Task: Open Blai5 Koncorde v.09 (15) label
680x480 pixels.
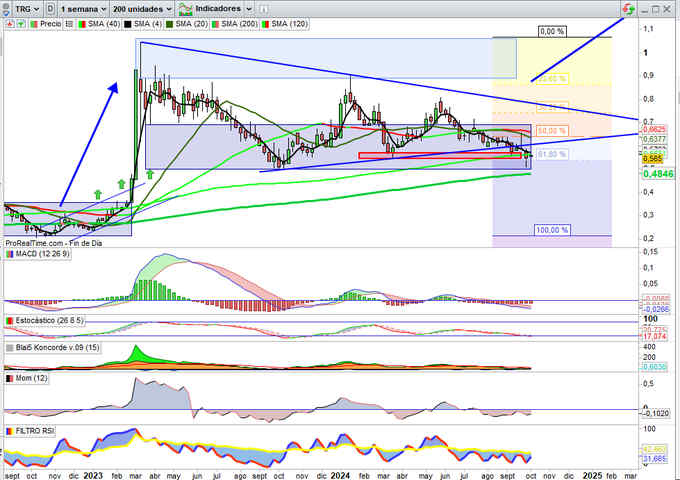Action: tap(57, 348)
